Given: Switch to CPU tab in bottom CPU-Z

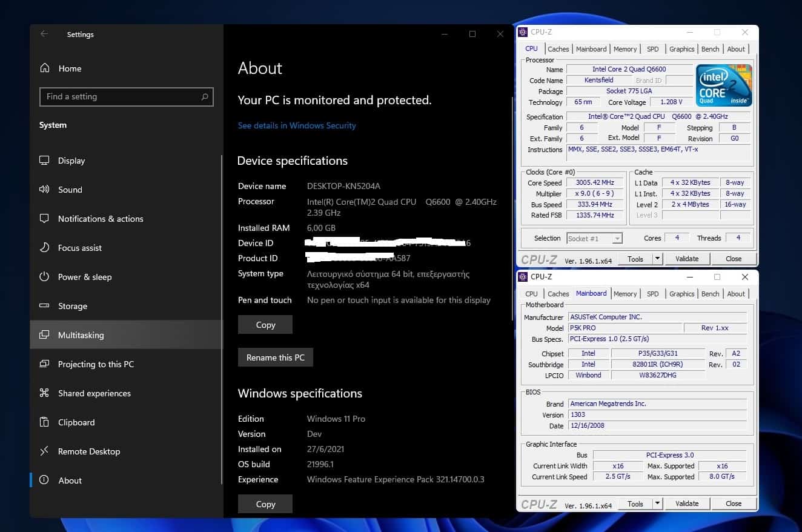Looking at the screenshot, I should [531, 294].
